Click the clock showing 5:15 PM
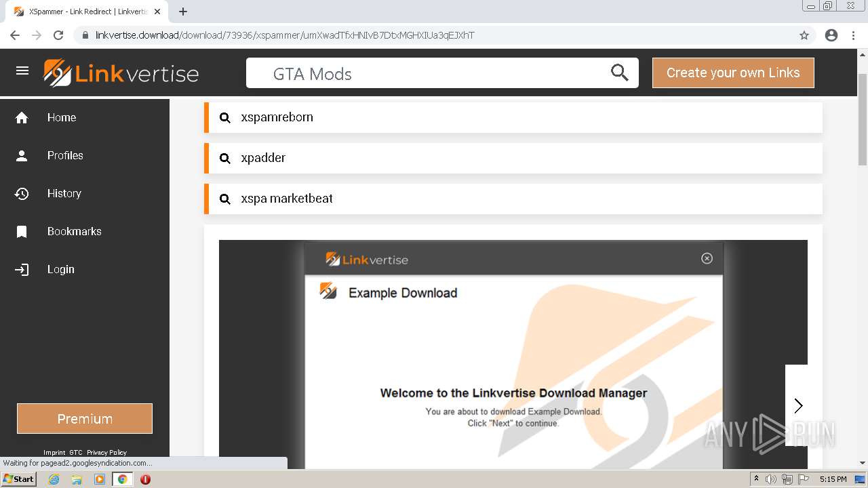 pyautogui.click(x=833, y=479)
